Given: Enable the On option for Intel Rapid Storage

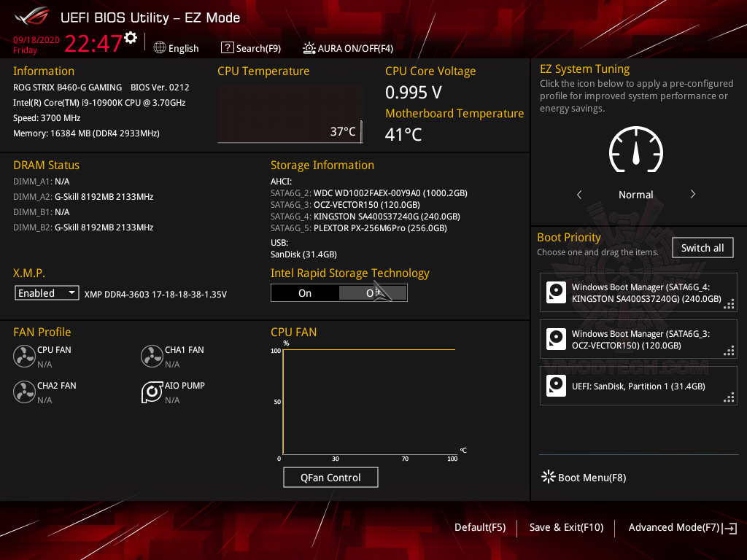Looking at the screenshot, I should [x=305, y=292].
